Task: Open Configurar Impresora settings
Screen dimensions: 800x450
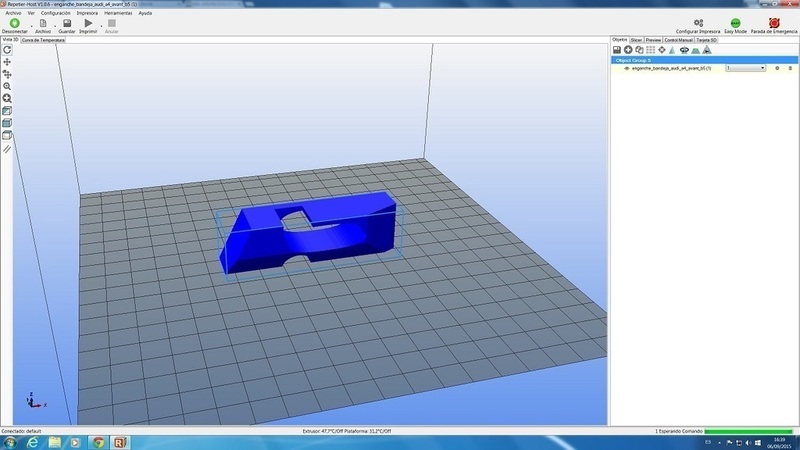Action: coord(697,24)
